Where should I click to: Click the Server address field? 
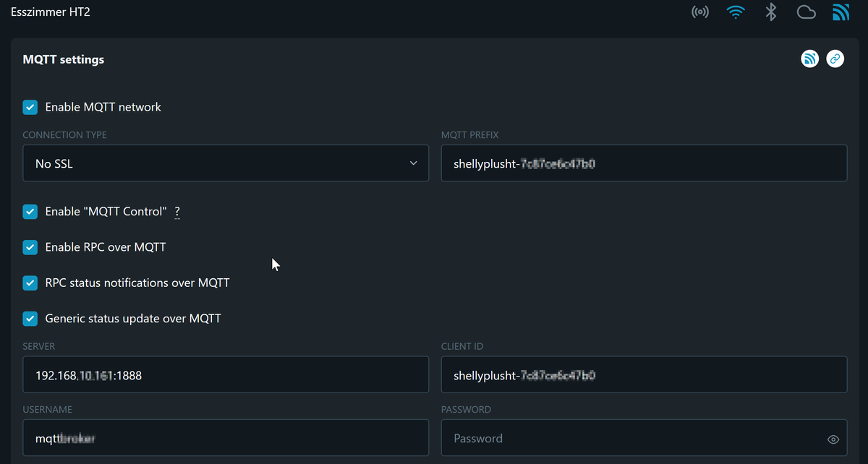click(x=226, y=375)
